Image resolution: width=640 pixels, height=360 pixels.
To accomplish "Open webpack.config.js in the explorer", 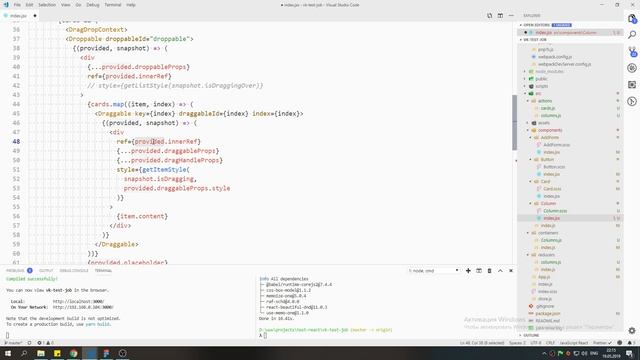I will coord(555,57).
